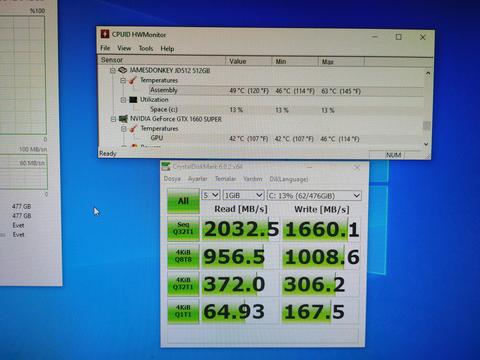This screenshot has height=360, width=480.
Task: Open Dosya menu in CrystalDiskMark
Action: pos(172,179)
